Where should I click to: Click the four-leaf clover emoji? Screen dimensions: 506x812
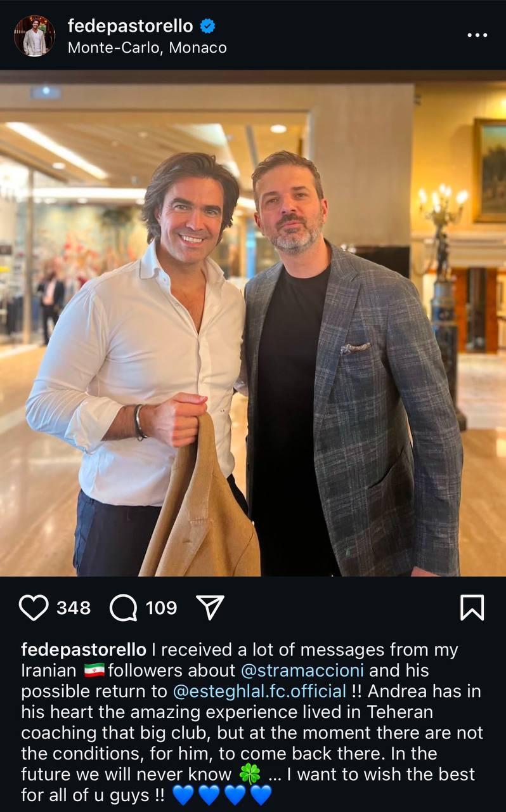tap(249, 775)
